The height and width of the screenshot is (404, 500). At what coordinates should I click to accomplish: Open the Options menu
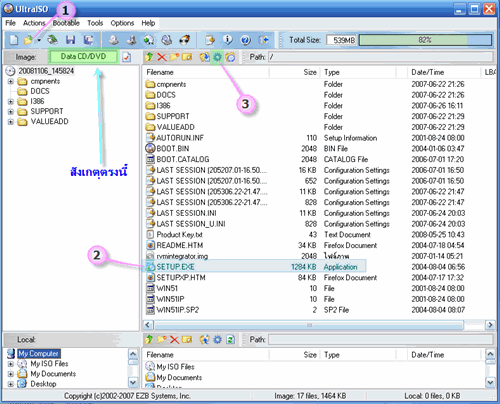tap(122, 23)
